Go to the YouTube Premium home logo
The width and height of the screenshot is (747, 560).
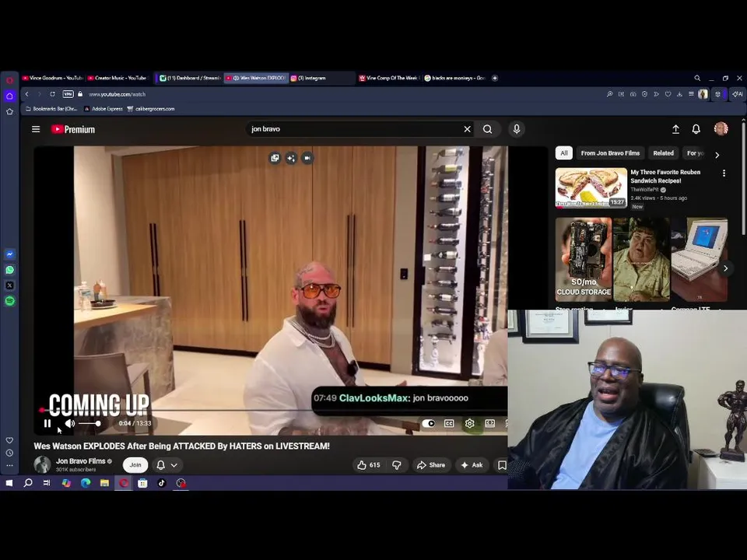(73, 129)
